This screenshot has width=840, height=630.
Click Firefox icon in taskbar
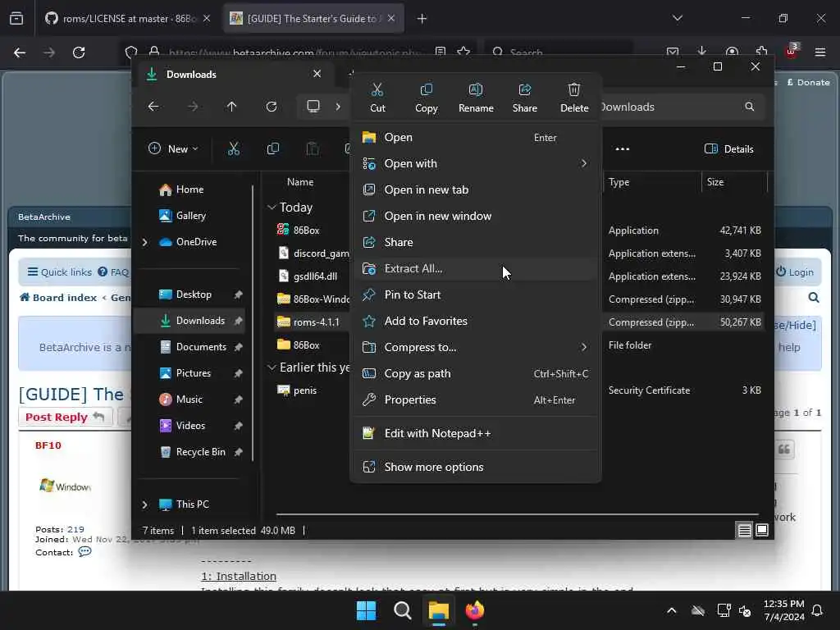(475, 610)
